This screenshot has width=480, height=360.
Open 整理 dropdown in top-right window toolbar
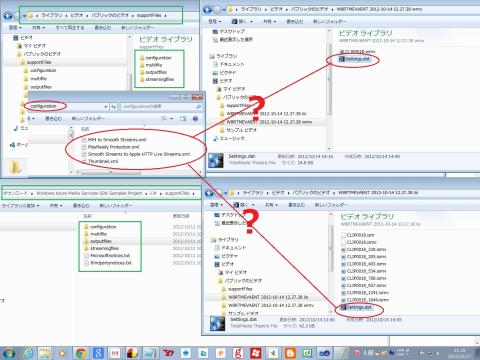tap(215, 21)
